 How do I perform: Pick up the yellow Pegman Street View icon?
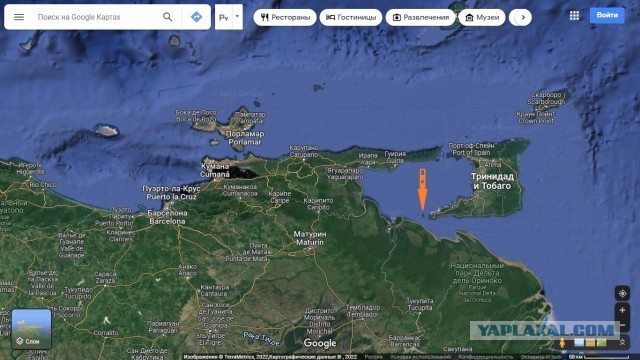click(x=562, y=343)
